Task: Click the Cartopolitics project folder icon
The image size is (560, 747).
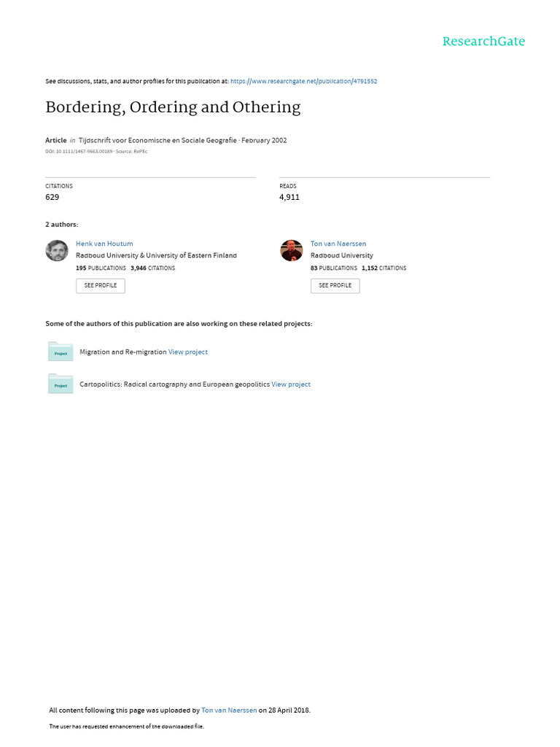Action: coord(61,384)
